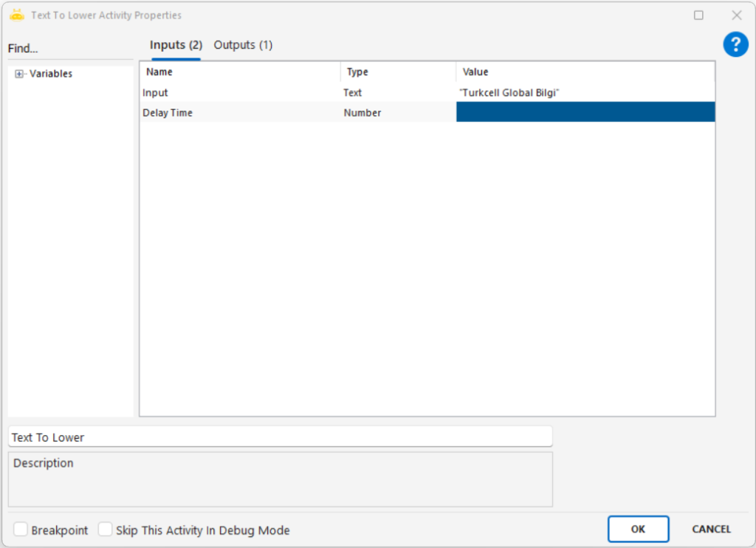This screenshot has height=548, width=756.
Task: Open the Outputs (1) tab
Action: [x=243, y=45]
